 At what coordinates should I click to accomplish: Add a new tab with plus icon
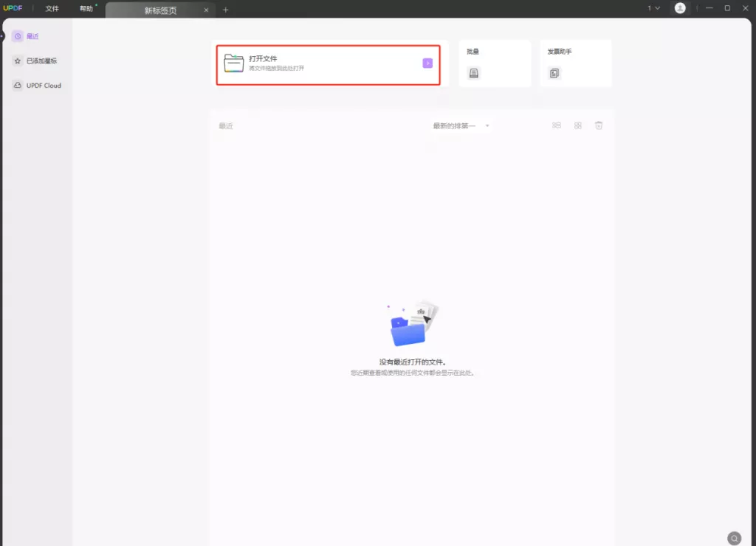(x=225, y=10)
